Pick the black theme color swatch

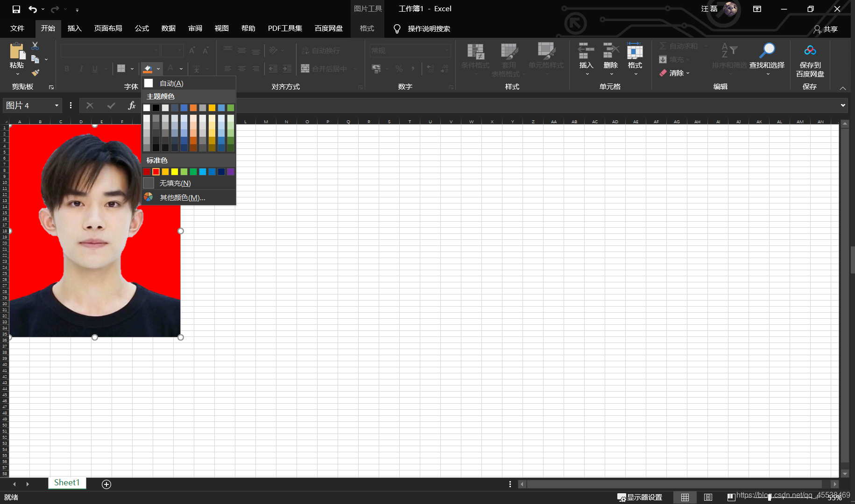[156, 108]
